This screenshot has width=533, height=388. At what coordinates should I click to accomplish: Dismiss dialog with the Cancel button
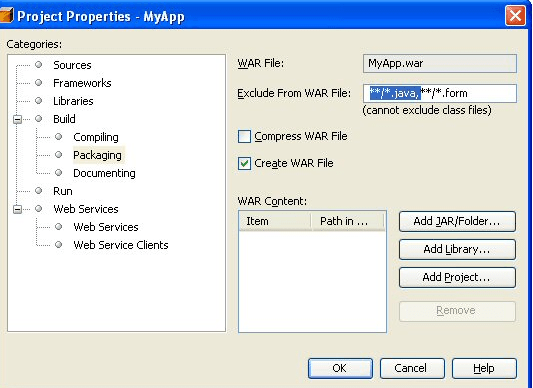click(412, 368)
